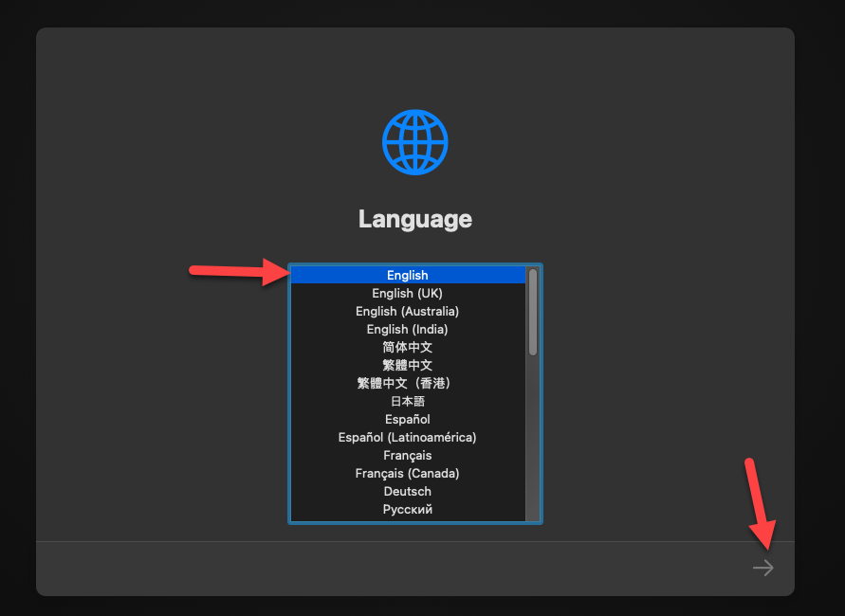Select 繁體中文（香港） language entry
The width and height of the screenshot is (845, 616).
tap(407, 383)
